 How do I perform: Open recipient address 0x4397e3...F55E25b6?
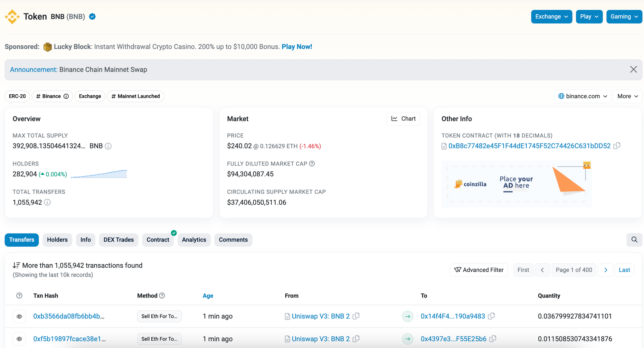tap(453, 339)
